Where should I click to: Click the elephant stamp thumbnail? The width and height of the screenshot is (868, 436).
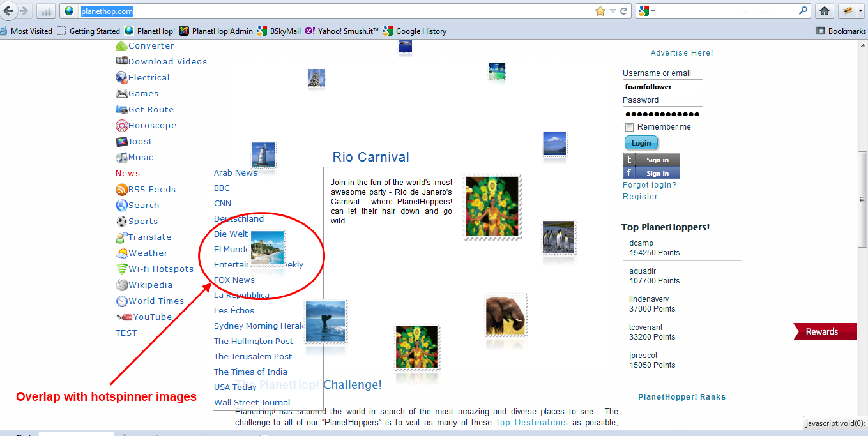[506, 315]
